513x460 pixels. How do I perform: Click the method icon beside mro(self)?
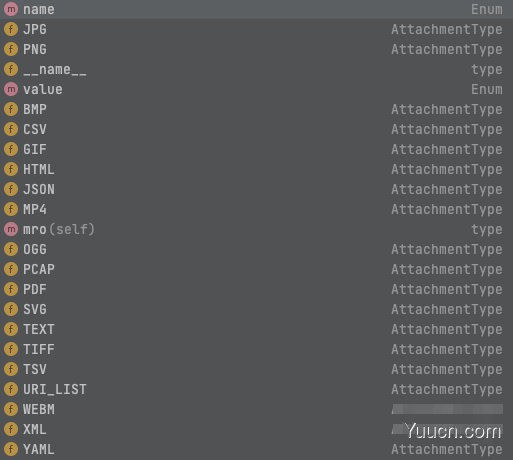pos(11,229)
